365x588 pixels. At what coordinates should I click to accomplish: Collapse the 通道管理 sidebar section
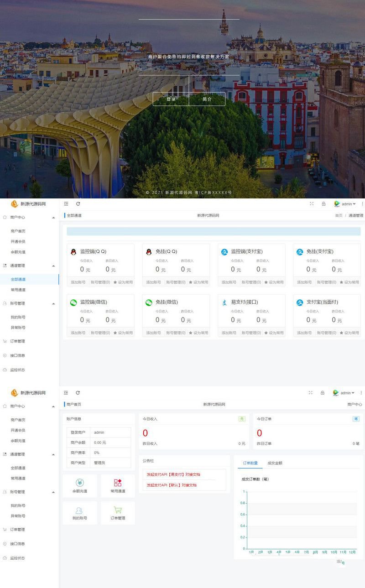tap(53, 265)
